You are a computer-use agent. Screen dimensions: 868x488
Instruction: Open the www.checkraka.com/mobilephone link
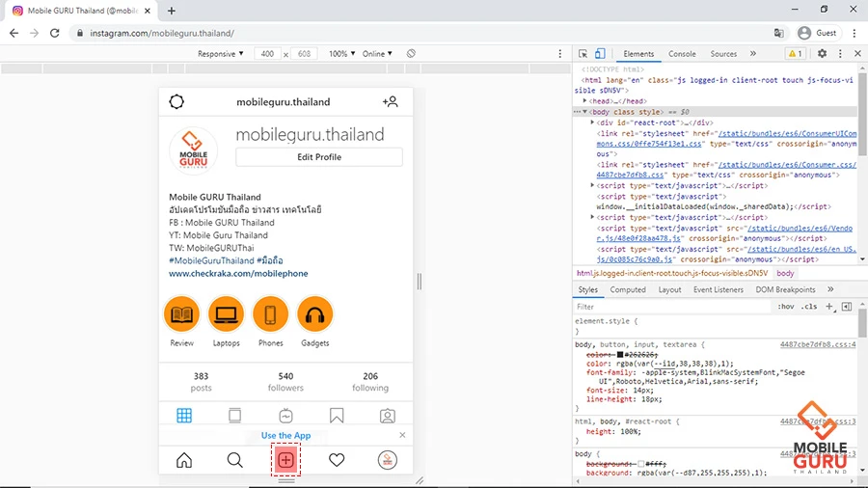tap(238, 273)
